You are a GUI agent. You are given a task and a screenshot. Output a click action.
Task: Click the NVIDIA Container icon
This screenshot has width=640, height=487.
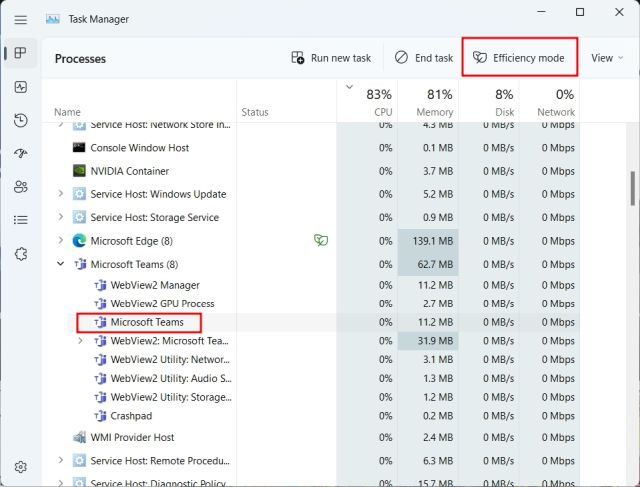coord(79,171)
